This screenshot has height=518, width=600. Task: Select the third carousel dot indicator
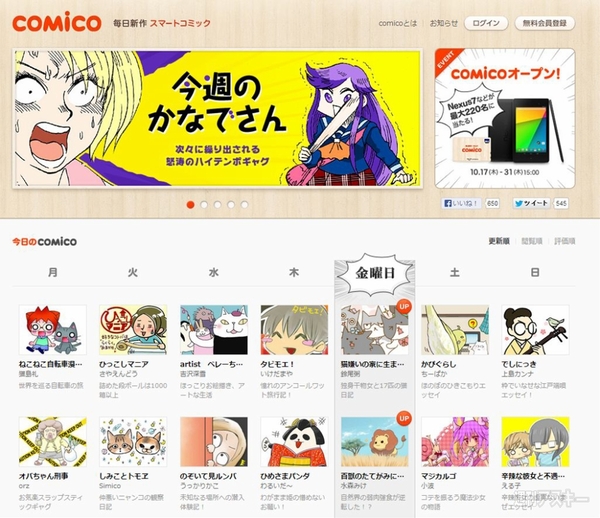(x=217, y=205)
